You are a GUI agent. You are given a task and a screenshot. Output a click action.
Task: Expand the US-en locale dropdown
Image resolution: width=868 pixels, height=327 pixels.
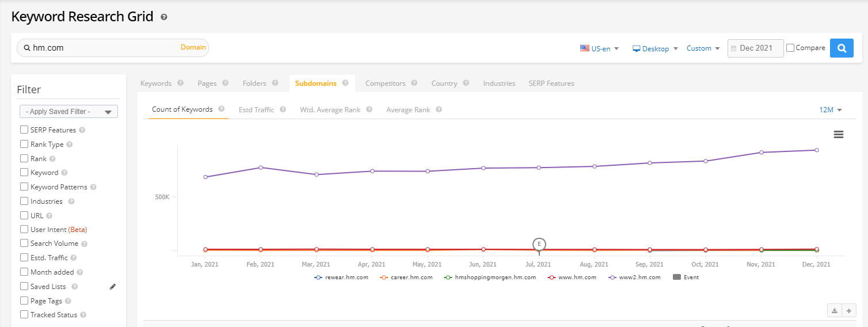coord(599,49)
